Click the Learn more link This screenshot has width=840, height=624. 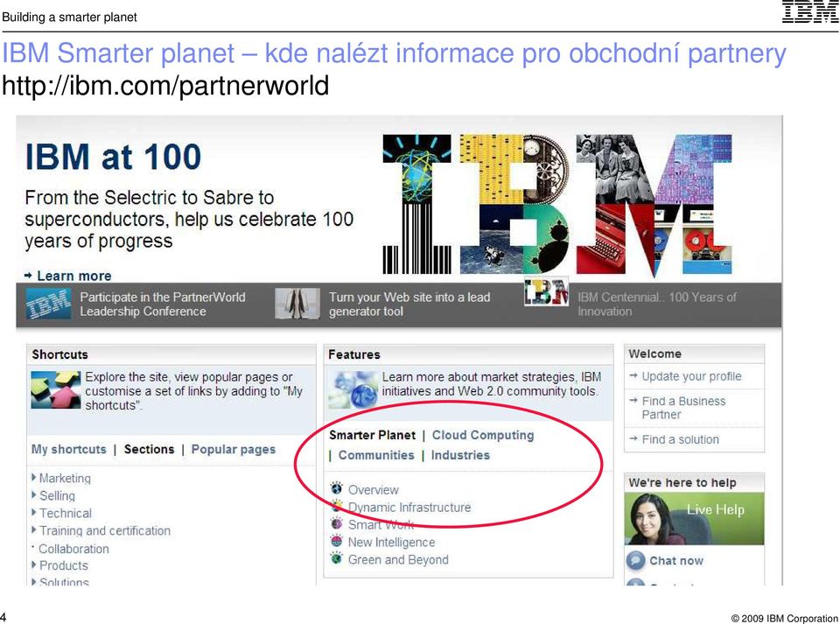73,276
